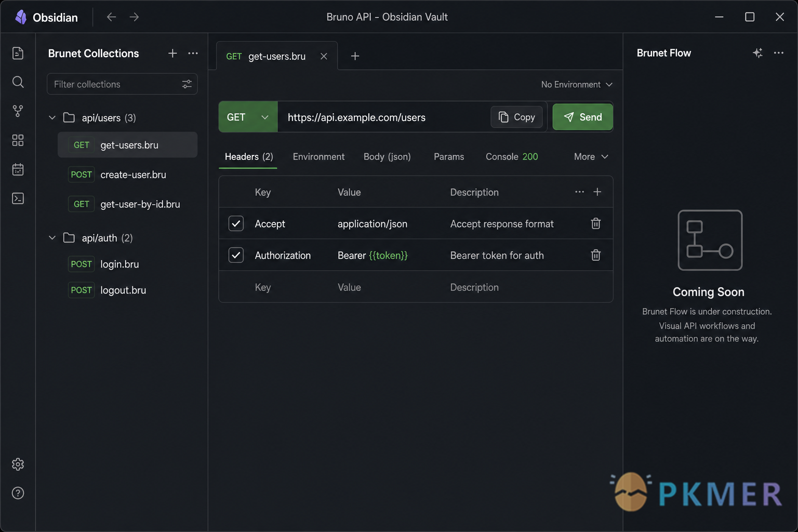
Task: Uncheck the Accept header checkbox
Action: click(236, 223)
